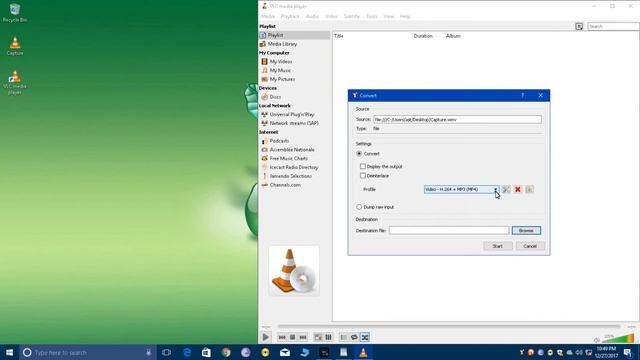The image size is (640, 360).
Task: Click the playlist Search field
Action: [613, 26]
